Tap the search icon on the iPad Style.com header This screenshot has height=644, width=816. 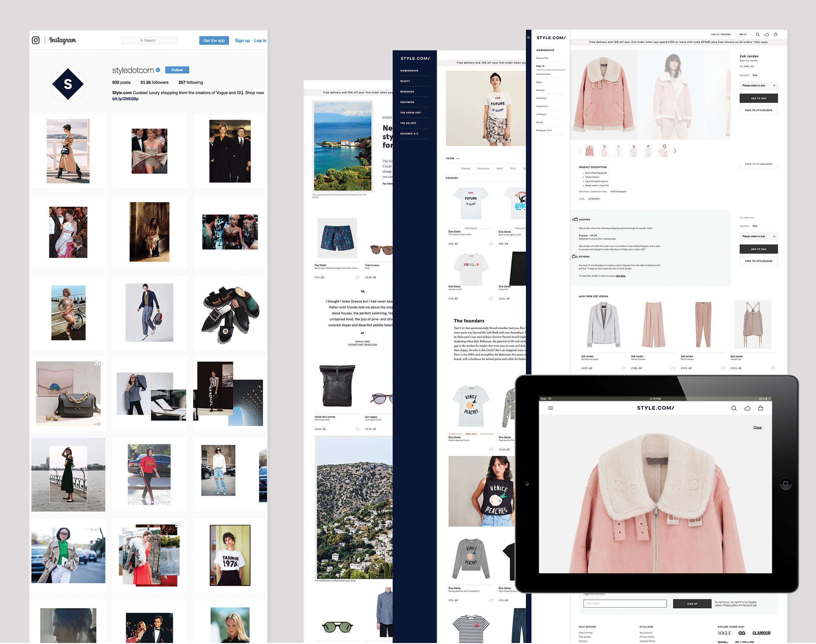(734, 408)
